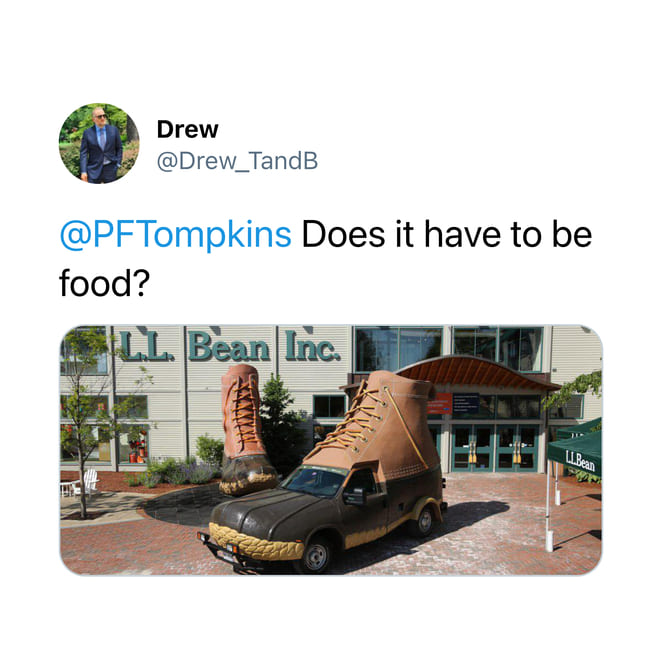
Task: Open Drew's profile picture avatar
Action: (x=99, y=143)
